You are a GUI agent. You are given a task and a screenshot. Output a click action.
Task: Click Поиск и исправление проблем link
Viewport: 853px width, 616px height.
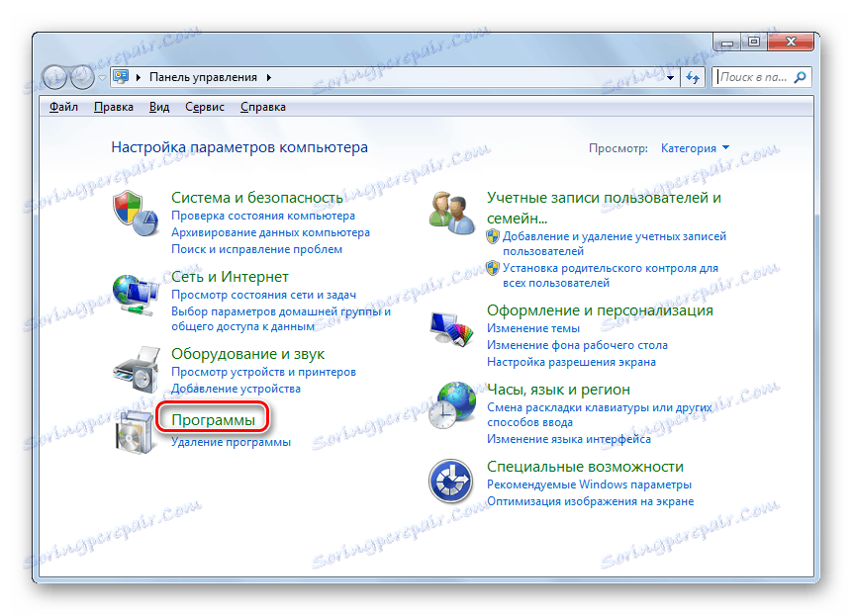click(x=256, y=249)
